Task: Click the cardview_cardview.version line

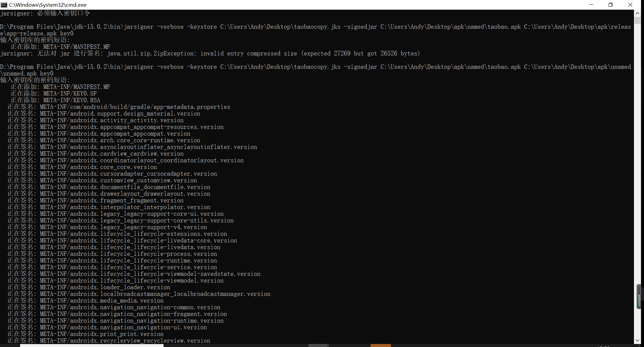Action: tap(95, 154)
